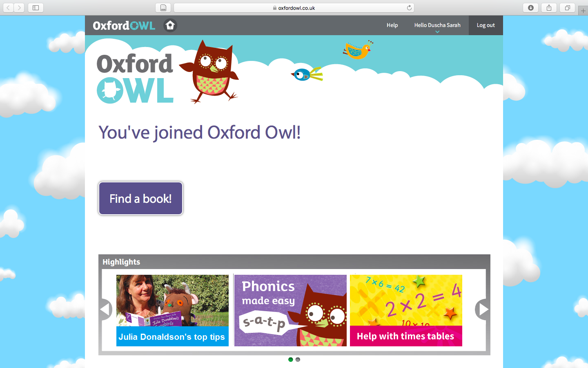
Task: Click the home icon in header
Action: click(x=170, y=25)
